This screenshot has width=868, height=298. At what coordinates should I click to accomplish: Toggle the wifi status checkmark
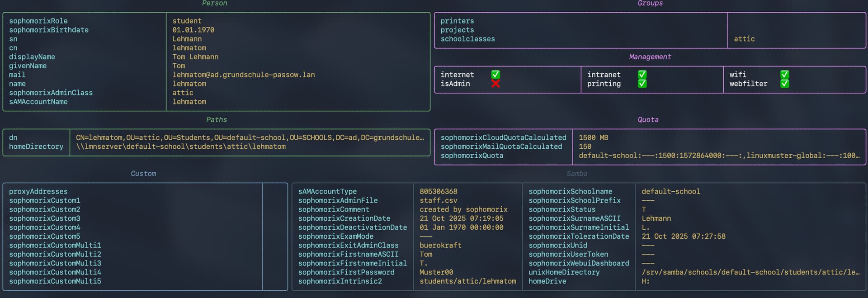pyautogui.click(x=784, y=75)
